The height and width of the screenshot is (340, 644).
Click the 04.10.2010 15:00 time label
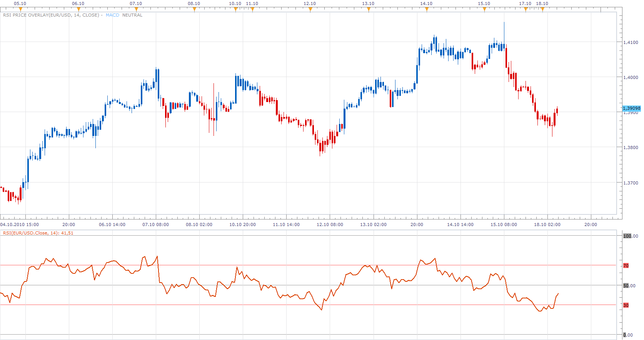coord(20,224)
